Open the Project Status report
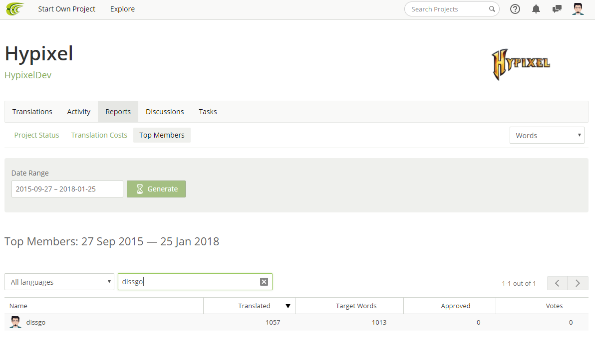The width and height of the screenshot is (595, 364). [37, 135]
